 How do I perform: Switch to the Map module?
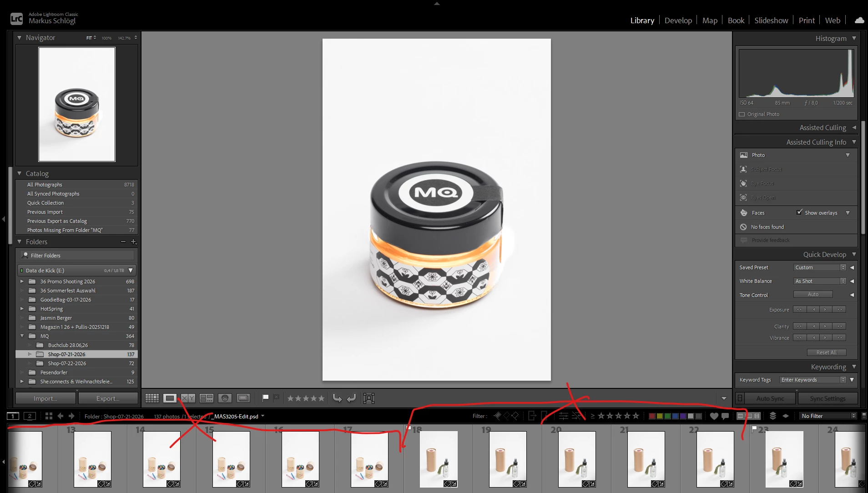pyautogui.click(x=710, y=20)
